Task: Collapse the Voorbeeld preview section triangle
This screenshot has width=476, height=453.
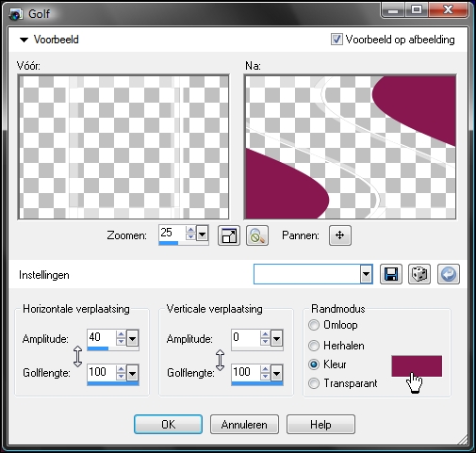Action: [x=24, y=40]
